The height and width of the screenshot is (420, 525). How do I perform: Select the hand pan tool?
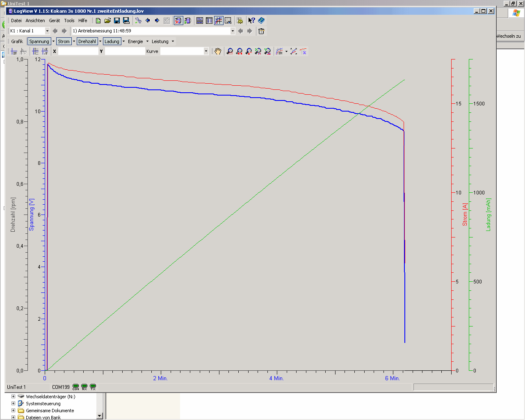click(x=218, y=51)
